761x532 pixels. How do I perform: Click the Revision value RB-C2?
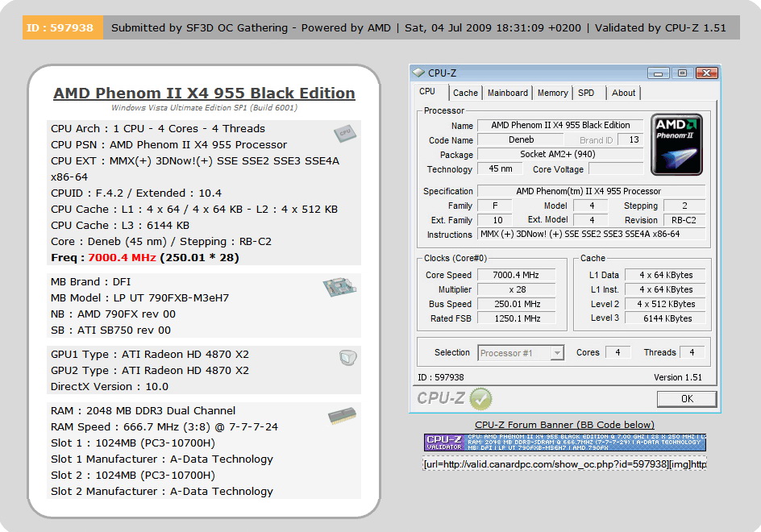click(x=684, y=220)
